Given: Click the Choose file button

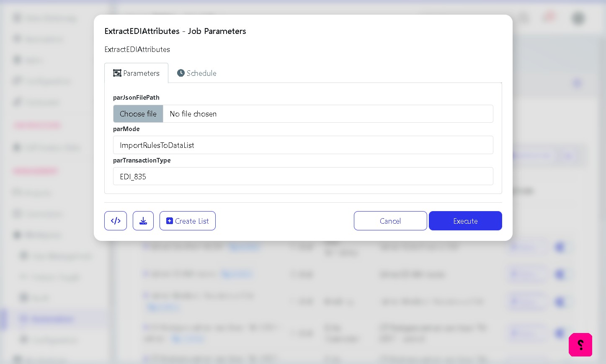Looking at the screenshot, I should tap(138, 114).
